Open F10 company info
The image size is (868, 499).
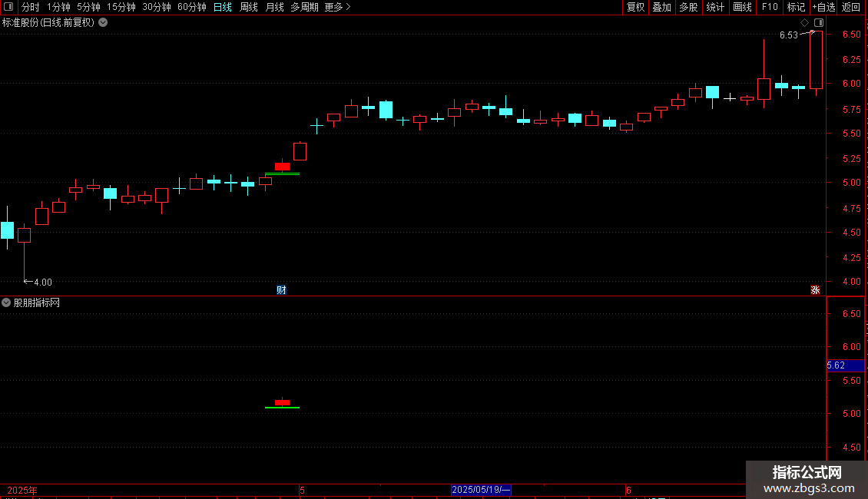(x=770, y=7)
